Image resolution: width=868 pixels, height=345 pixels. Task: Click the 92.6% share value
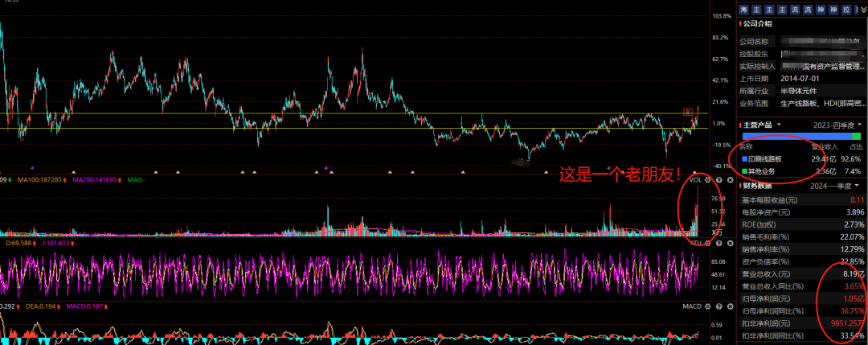[x=851, y=159]
